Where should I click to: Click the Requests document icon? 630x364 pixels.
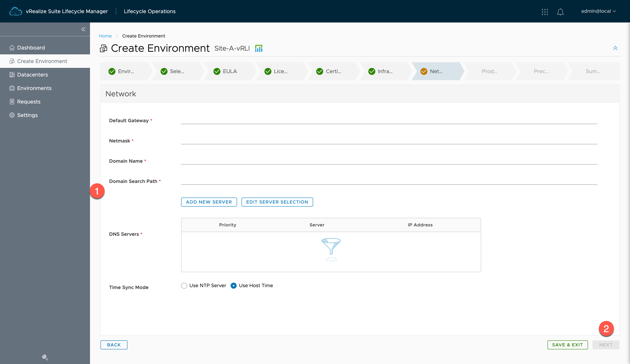12,102
